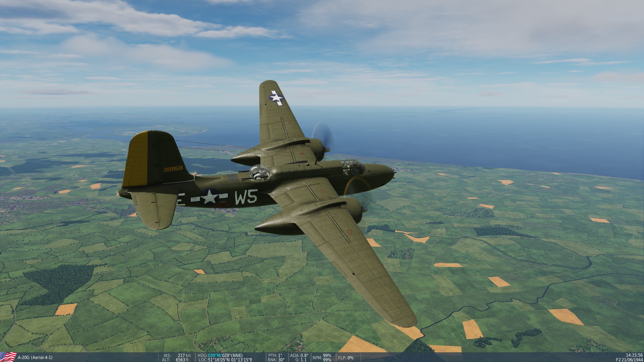The height and width of the screenshot is (362, 644).
Task: Click the FLP 0% flaps indicator
Action: point(346,358)
